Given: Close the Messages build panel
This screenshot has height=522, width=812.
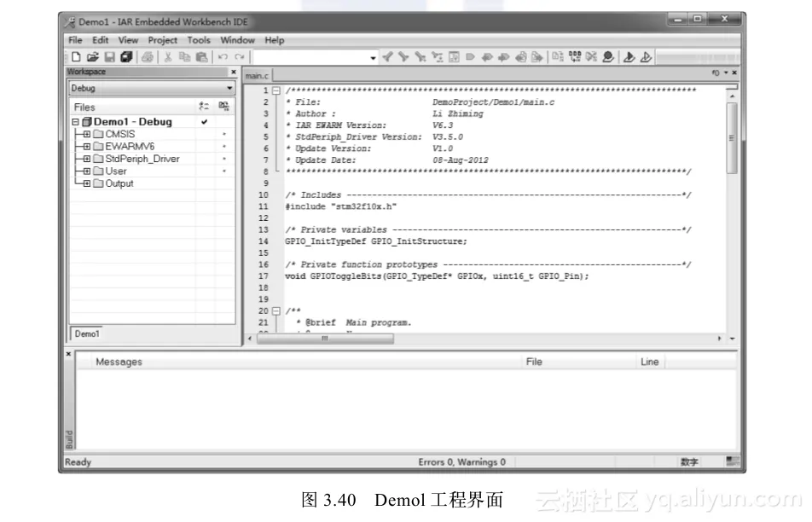Looking at the screenshot, I should click(x=68, y=354).
